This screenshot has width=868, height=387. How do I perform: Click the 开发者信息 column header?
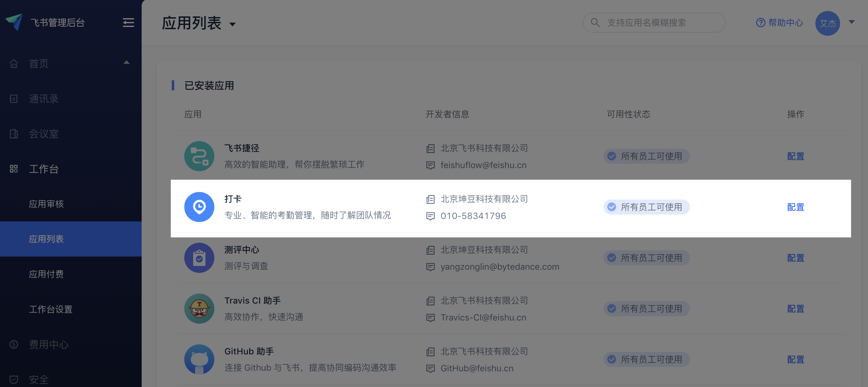447,114
